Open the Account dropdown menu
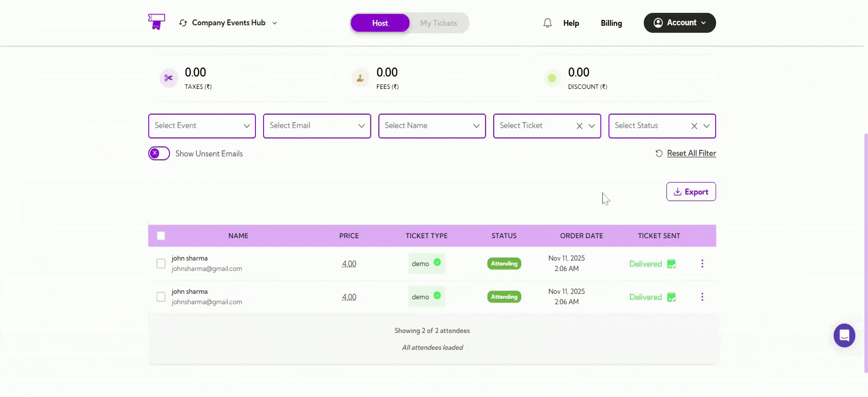868x397 pixels. tap(679, 23)
